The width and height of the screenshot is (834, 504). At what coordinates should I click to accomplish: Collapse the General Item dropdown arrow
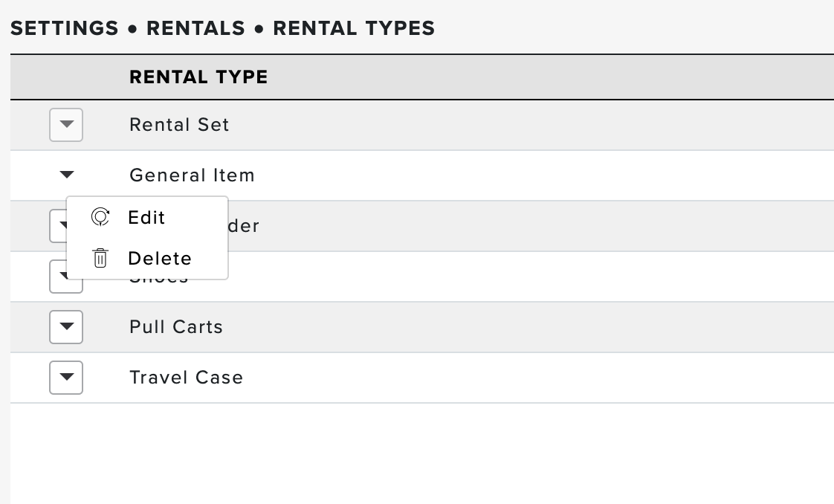[66, 175]
